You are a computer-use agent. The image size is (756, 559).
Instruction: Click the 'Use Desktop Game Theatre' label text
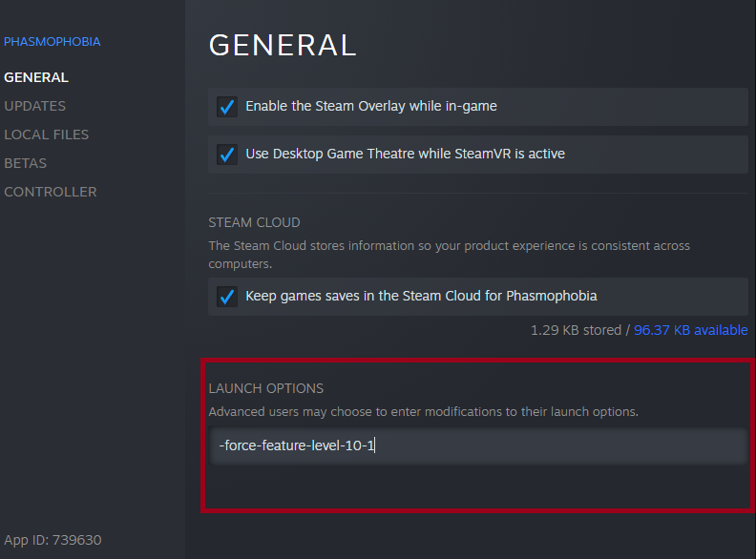click(405, 154)
